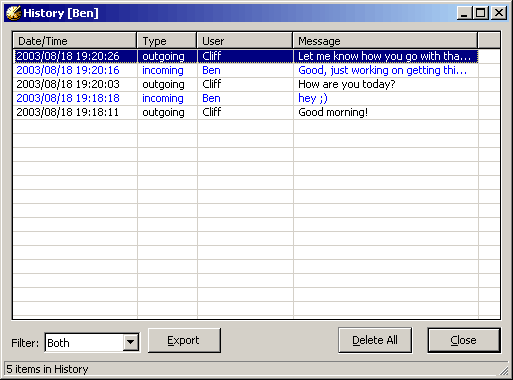Click the Close button at the bottom

pyautogui.click(x=464, y=340)
